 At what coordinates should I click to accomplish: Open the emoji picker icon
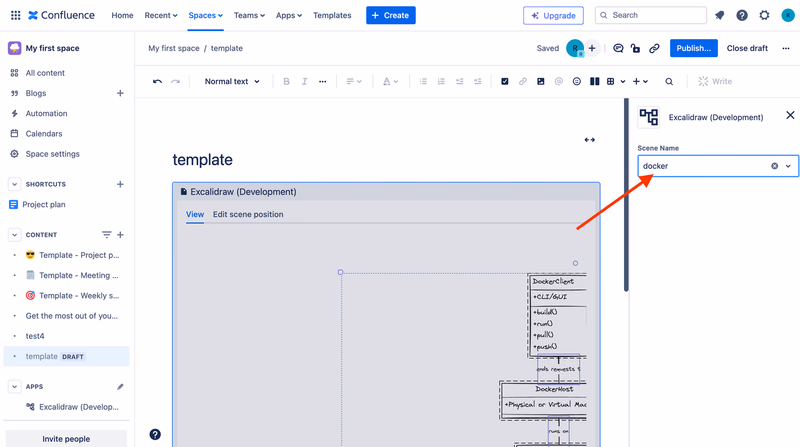pos(577,81)
